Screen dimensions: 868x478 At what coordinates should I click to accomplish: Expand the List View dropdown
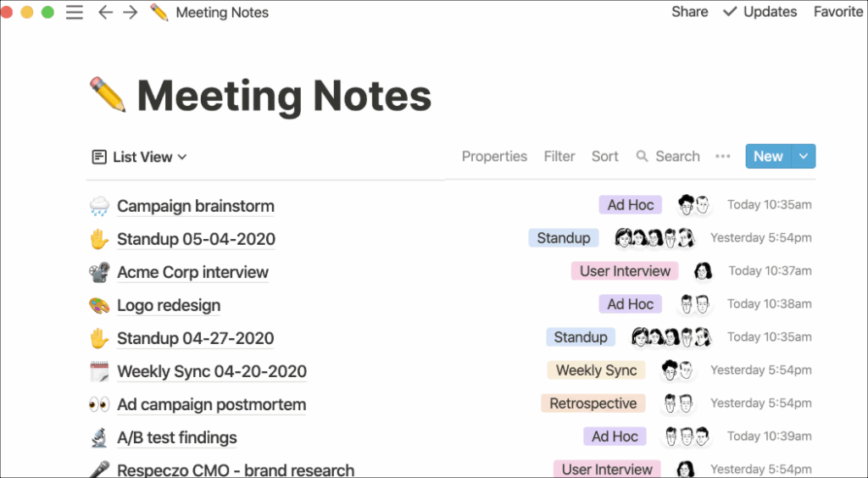click(x=139, y=157)
